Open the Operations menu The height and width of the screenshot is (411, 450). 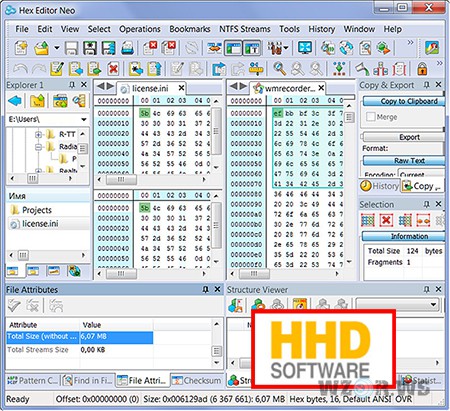tap(140, 29)
